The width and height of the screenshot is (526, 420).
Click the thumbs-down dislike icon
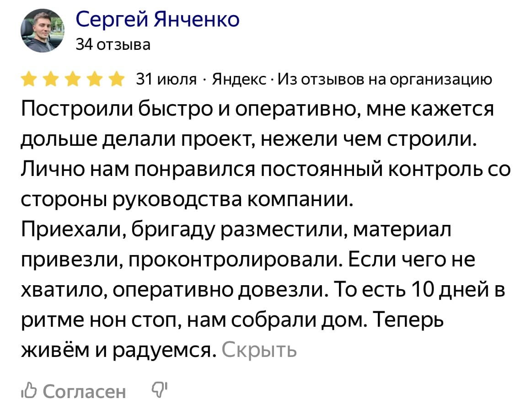tap(160, 390)
